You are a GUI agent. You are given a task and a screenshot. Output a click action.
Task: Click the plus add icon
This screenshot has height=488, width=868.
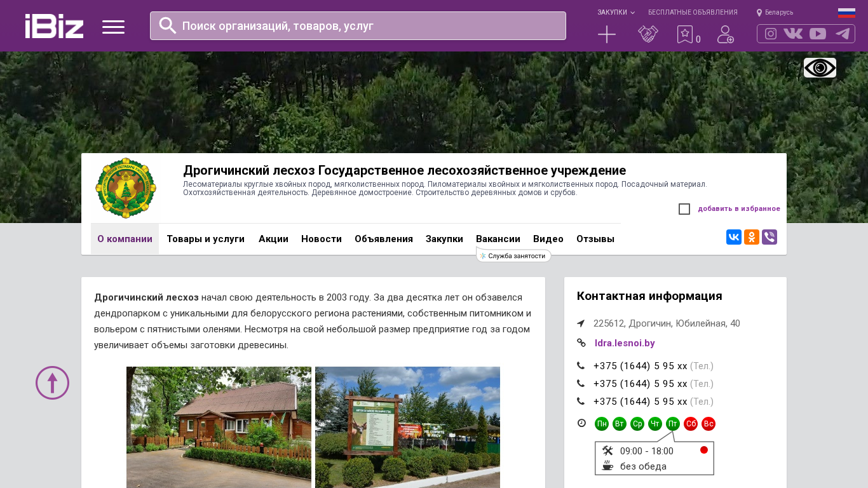[x=607, y=34]
